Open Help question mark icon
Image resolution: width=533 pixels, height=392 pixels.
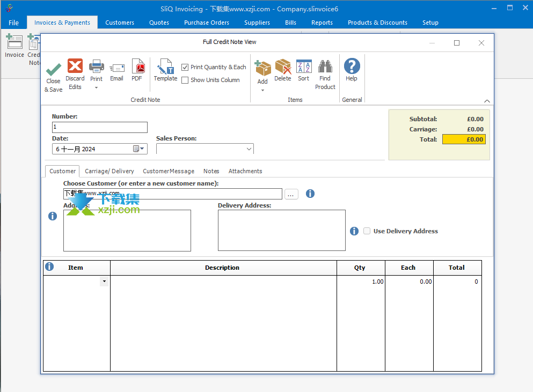[x=352, y=67]
